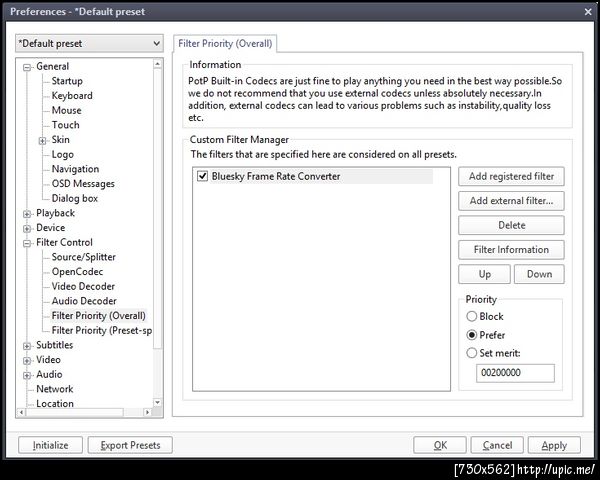This screenshot has height=480, width=600.
Task: Expand the Video tree node
Action: point(27,361)
